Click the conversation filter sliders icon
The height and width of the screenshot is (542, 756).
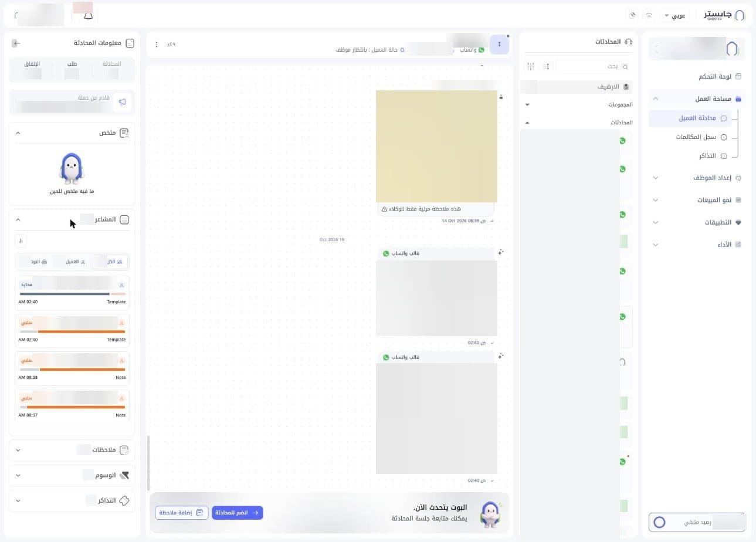click(x=531, y=66)
